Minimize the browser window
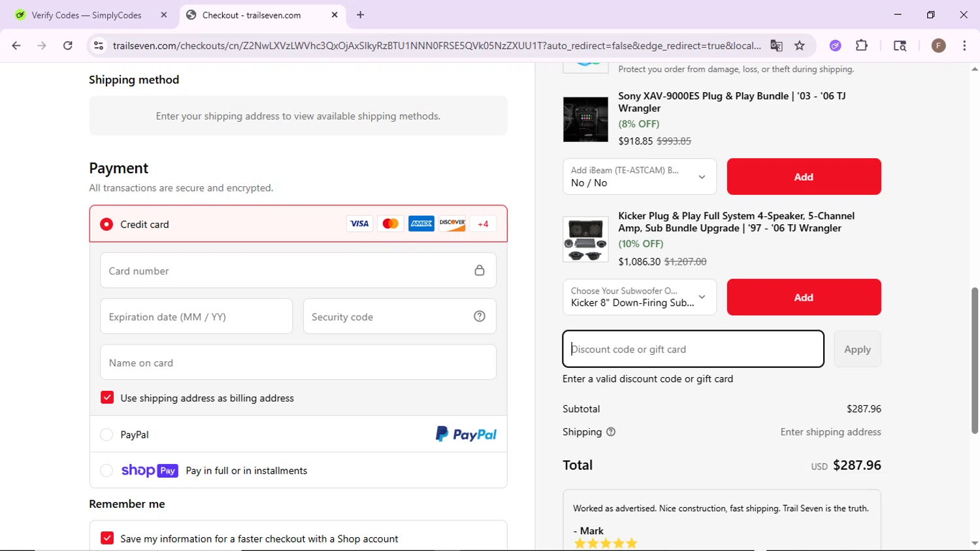 [x=898, y=14]
